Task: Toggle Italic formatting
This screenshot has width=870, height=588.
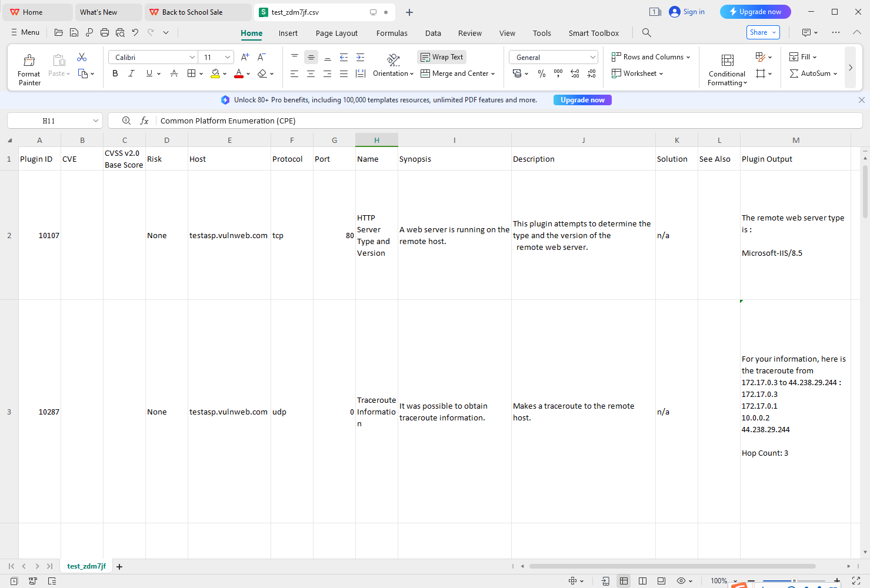Action: point(131,73)
